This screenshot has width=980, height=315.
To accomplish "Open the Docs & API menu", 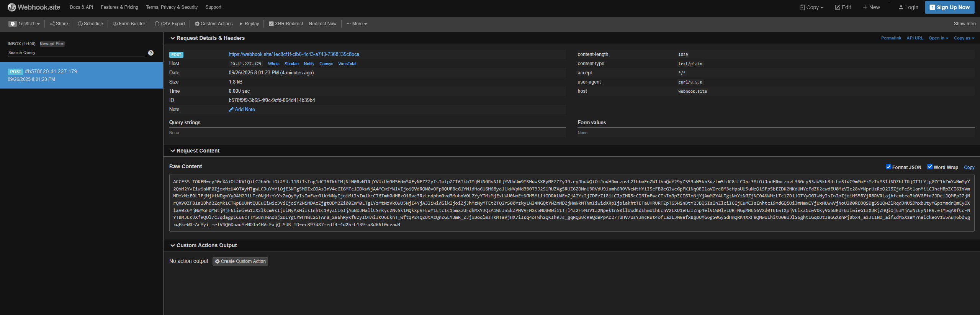I will (x=81, y=7).
